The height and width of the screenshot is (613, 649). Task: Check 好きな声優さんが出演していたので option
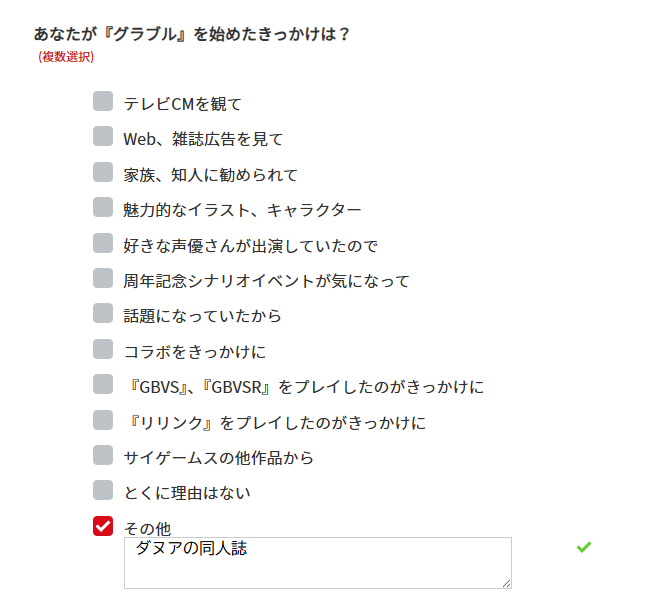103,244
